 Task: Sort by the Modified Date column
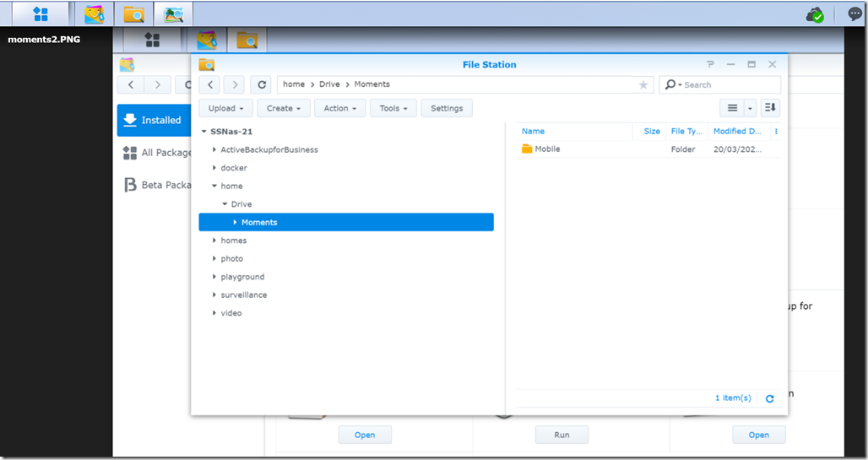[x=739, y=131]
